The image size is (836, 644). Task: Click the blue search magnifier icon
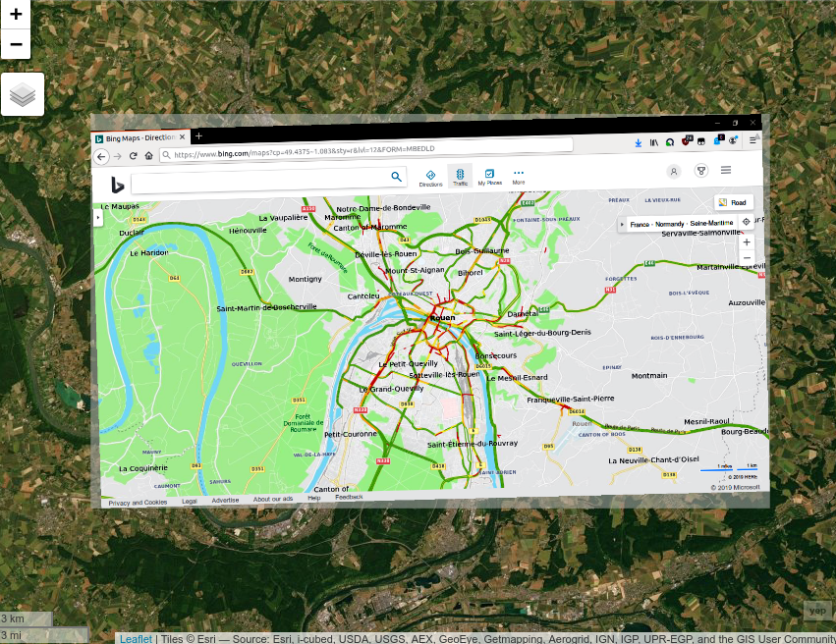[x=396, y=177]
